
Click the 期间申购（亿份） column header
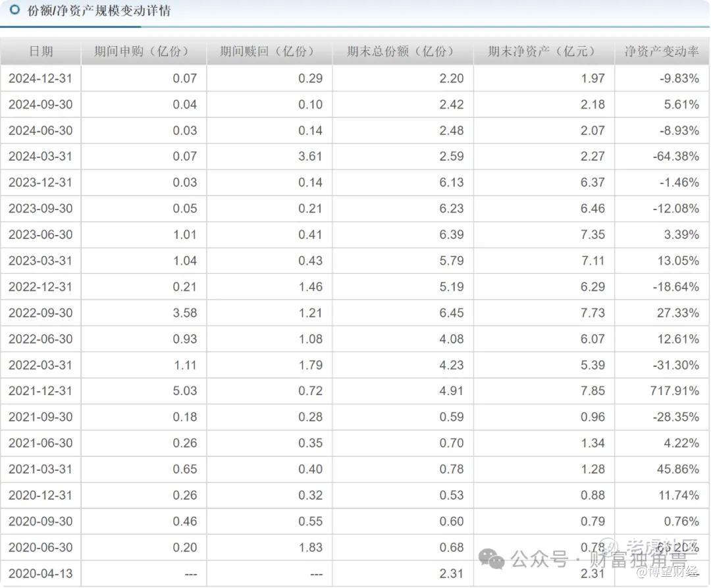coord(144,51)
